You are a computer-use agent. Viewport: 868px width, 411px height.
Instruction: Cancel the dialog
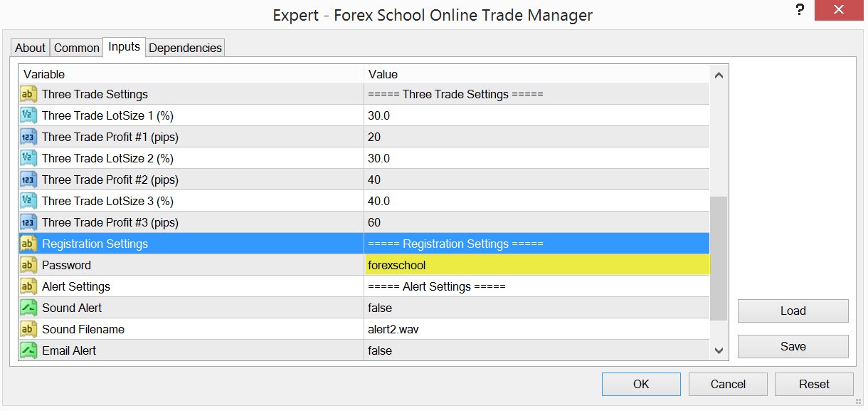tap(728, 384)
